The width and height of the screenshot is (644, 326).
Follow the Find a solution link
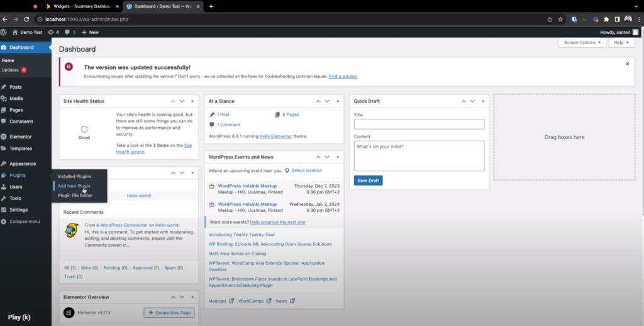coord(343,76)
